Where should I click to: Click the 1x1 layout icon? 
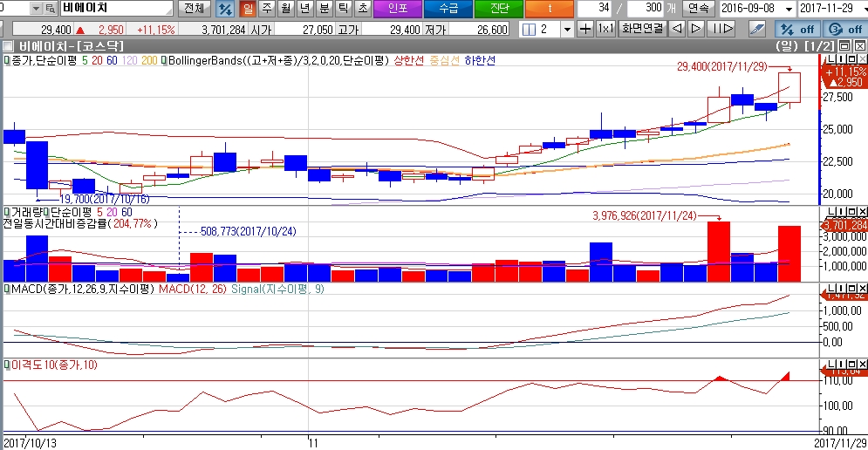click(x=605, y=29)
